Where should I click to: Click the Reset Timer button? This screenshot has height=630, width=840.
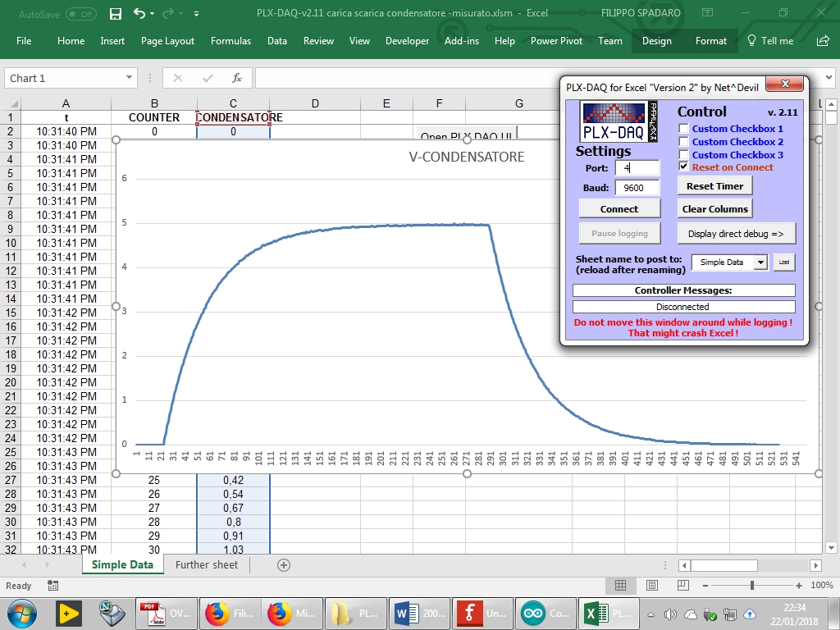tap(715, 186)
